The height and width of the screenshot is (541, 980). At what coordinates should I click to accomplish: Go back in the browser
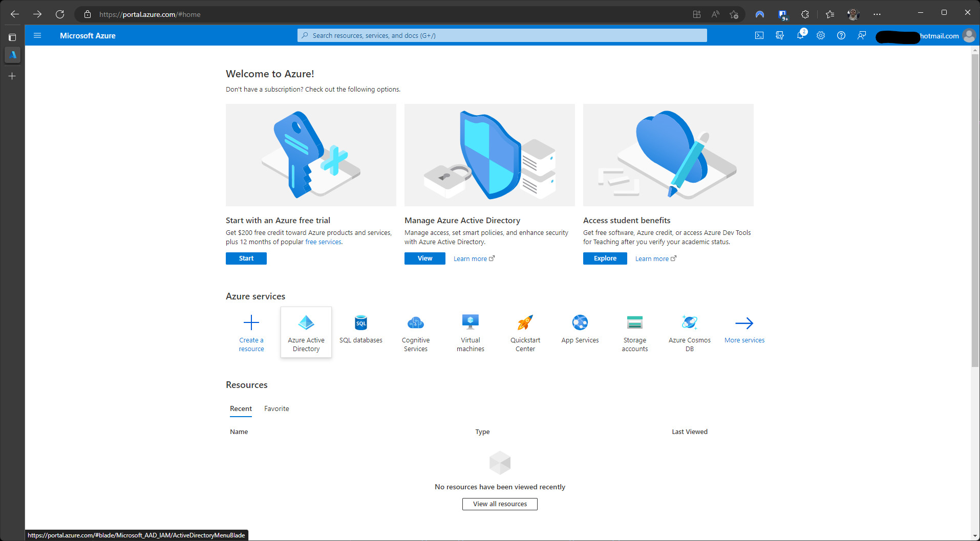pos(15,14)
